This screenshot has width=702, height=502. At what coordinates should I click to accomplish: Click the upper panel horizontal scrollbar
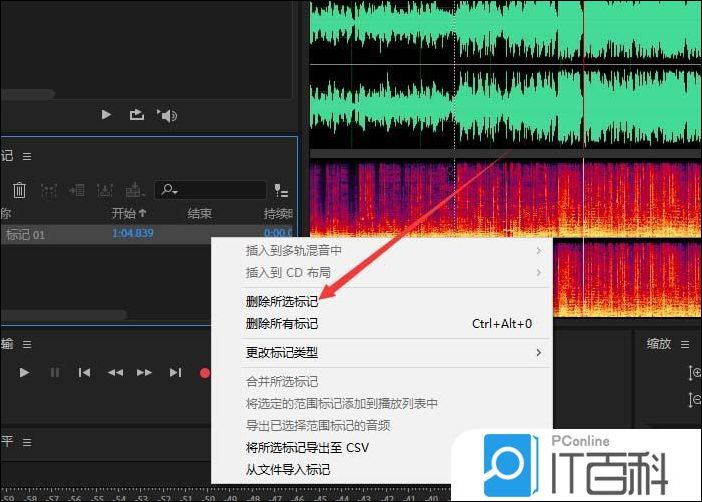pos(28,94)
